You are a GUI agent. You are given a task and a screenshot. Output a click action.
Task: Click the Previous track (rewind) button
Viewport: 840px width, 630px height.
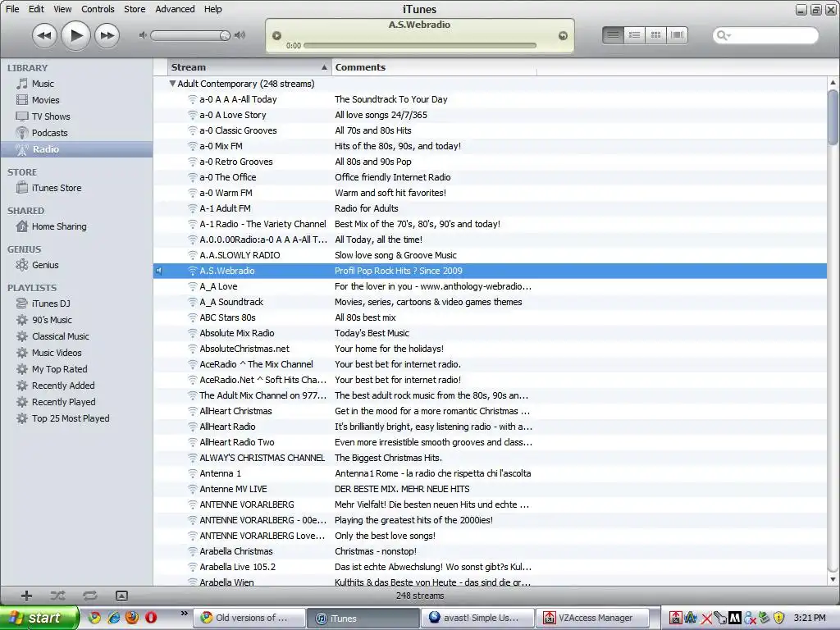[x=44, y=36]
